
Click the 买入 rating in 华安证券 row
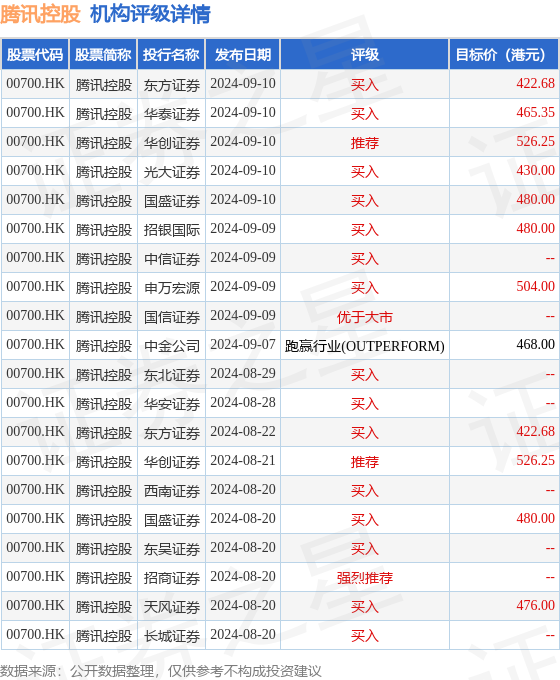(x=365, y=404)
